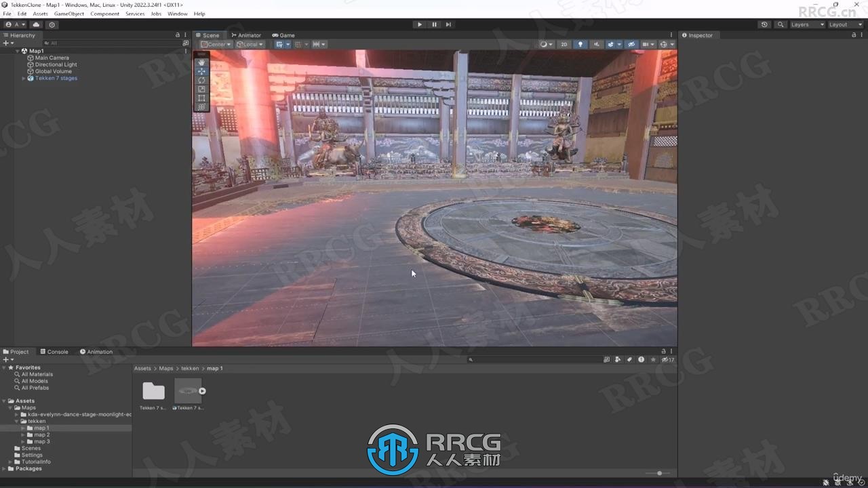Click the Play button
868x488 pixels.
point(420,24)
